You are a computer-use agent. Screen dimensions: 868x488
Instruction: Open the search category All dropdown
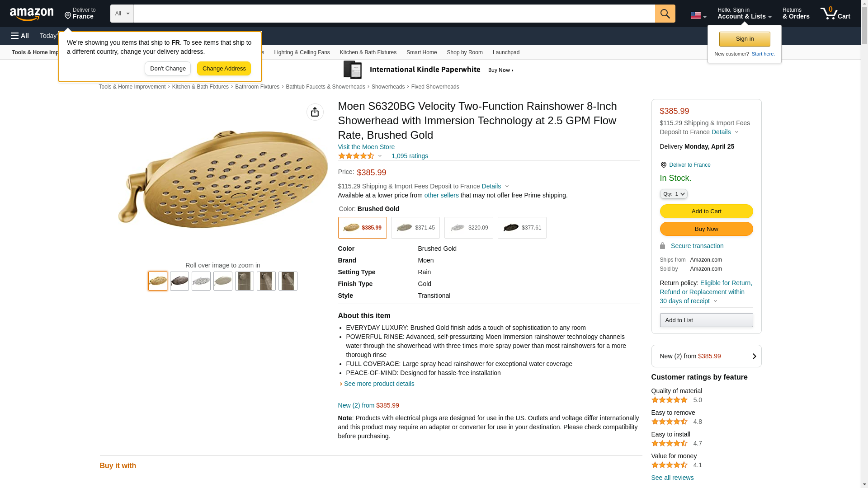click(x=122, y=14)
